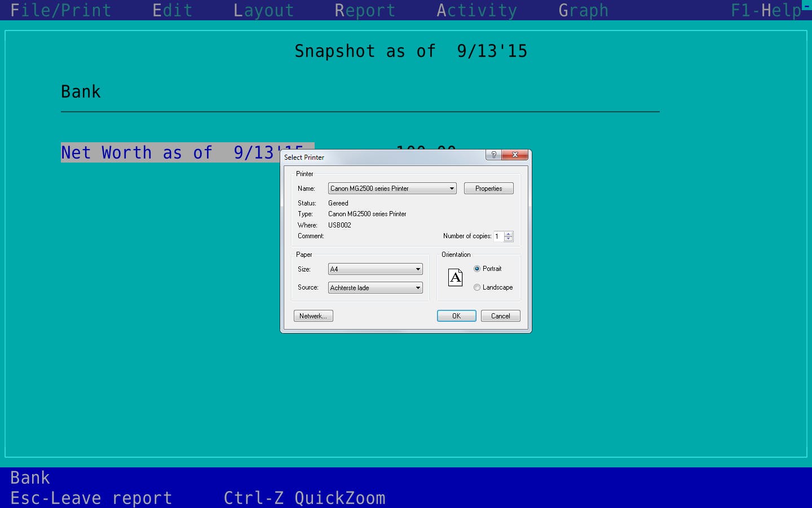This screenshot has width=812, height=508.
Task: Click the printer status Gereed text
Action: (x=338, y=203)
